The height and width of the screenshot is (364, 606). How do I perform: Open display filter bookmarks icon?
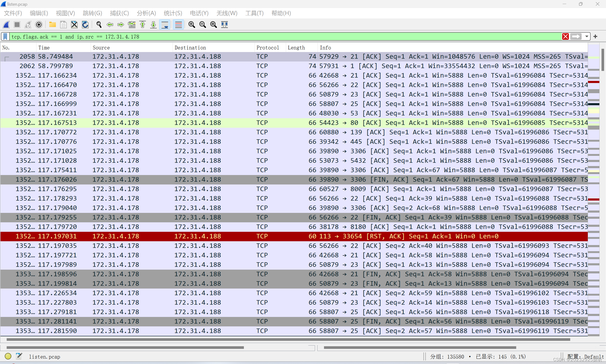point(5,37)
